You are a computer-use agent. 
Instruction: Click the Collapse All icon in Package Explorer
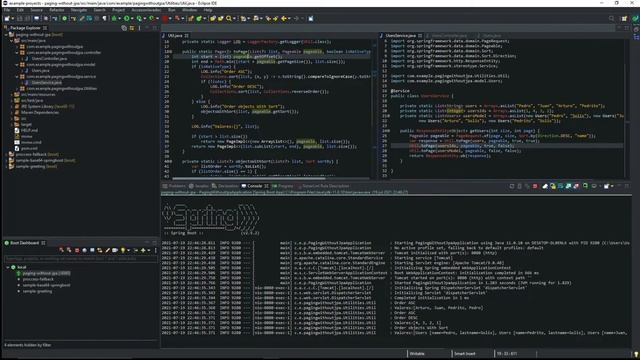(x=124, y=28)
